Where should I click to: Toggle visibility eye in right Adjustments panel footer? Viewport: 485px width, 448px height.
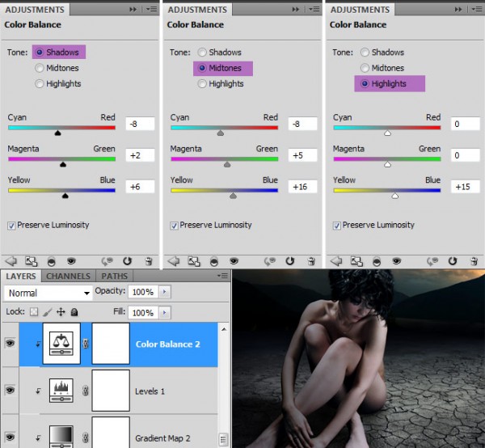point(397,261)
